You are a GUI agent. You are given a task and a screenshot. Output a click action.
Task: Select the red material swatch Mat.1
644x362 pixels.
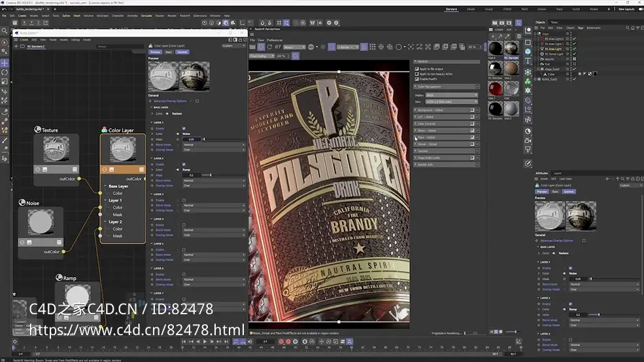496,88
